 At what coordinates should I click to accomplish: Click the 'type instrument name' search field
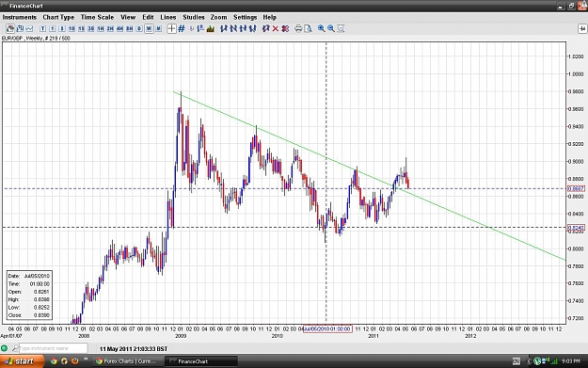54,348
